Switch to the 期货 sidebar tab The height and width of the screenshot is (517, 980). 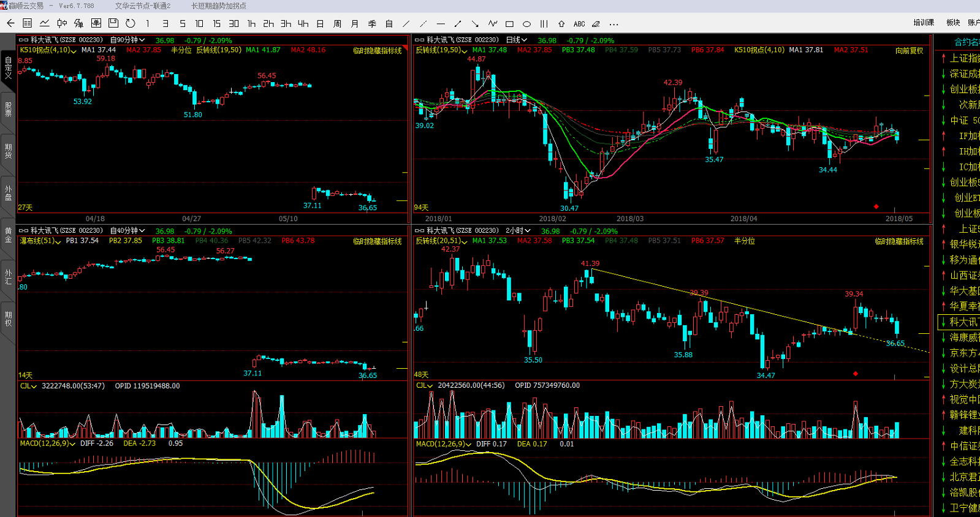click(8, 151)
